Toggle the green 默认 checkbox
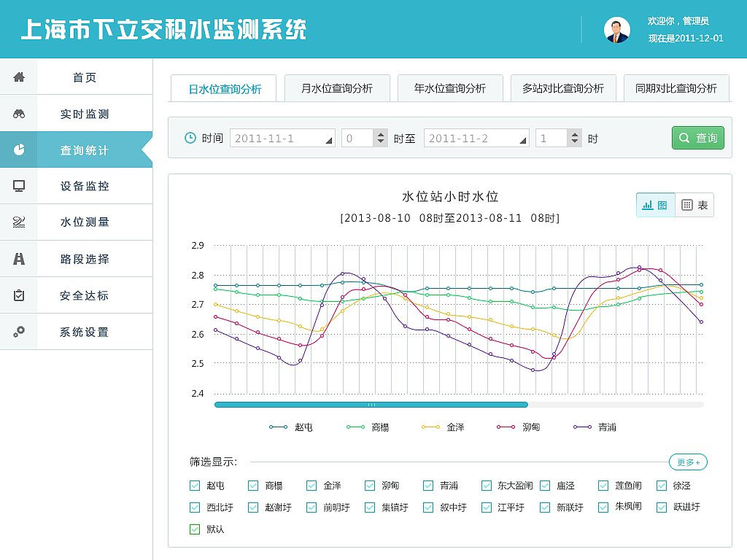The image size is (747, 560). [x=194, y=529]
